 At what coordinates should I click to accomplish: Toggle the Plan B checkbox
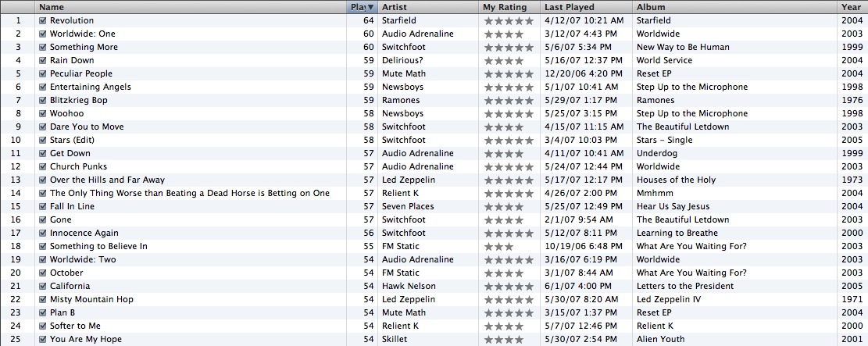pos(43,312)
